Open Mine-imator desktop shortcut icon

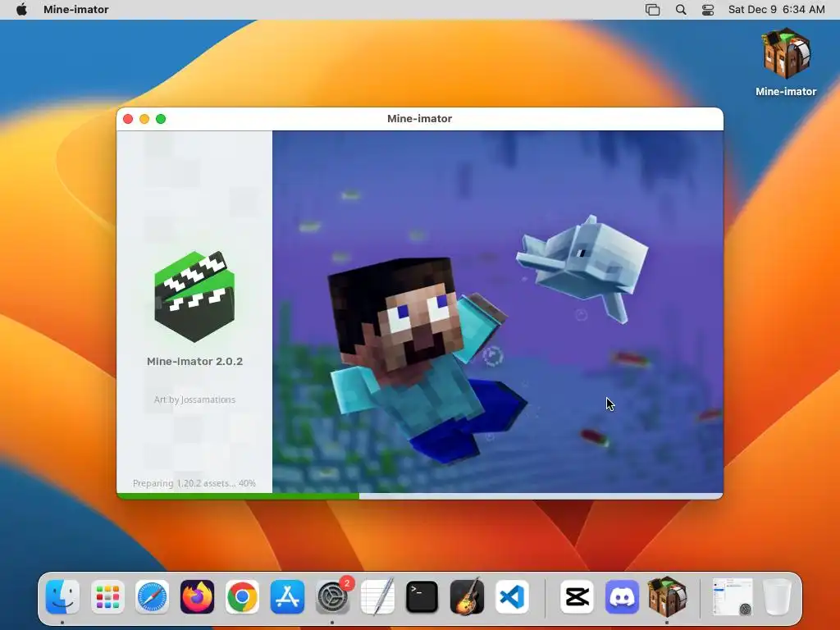(786, 53)
